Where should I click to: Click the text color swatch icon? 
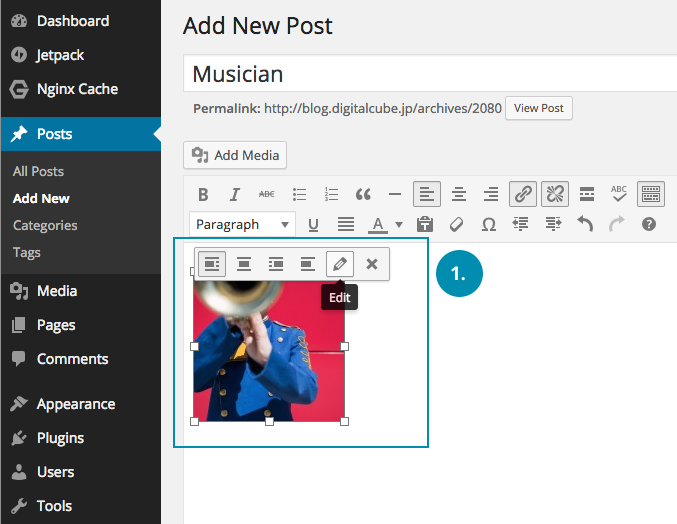point(378,224)
